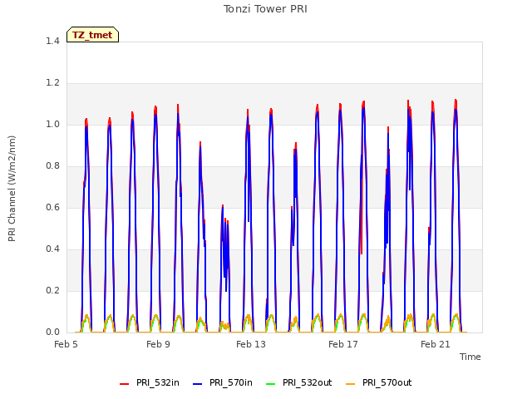Select the PRI_570in legend label

(231, 382)
